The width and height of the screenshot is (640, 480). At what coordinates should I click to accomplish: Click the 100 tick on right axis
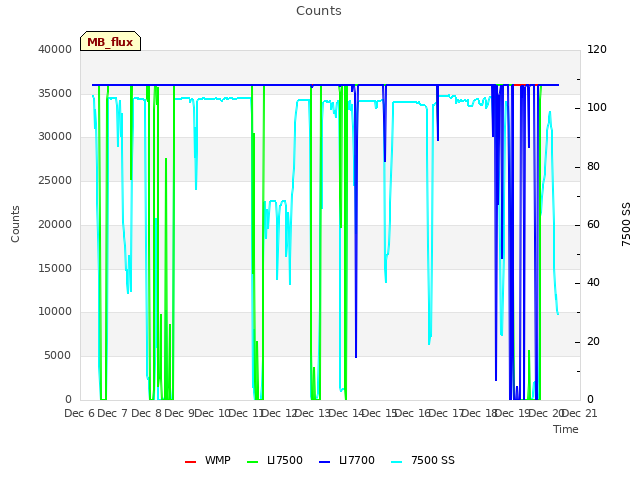click(597, 107)
